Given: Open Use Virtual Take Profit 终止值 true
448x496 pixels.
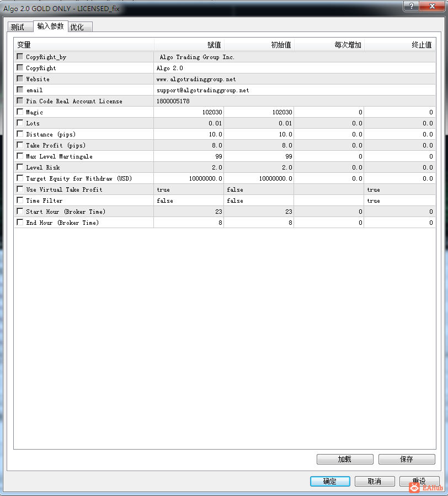Looking at the screenshot, I should click(399, 189).
